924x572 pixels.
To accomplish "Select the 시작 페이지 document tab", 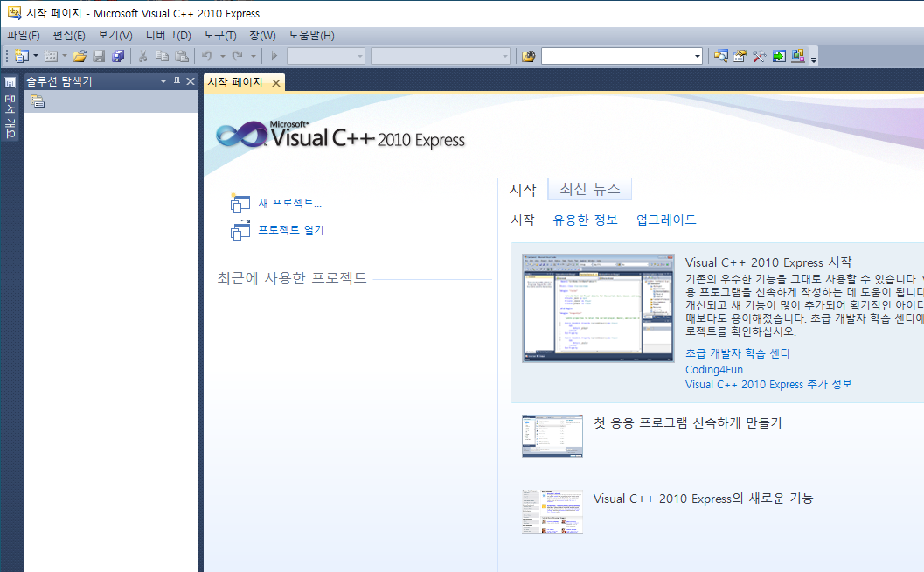I will coord(234,82).
